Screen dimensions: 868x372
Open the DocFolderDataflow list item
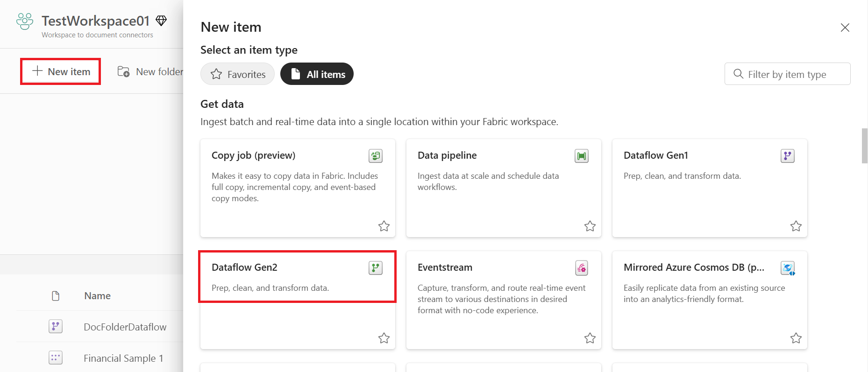click(x=125, y=327)
